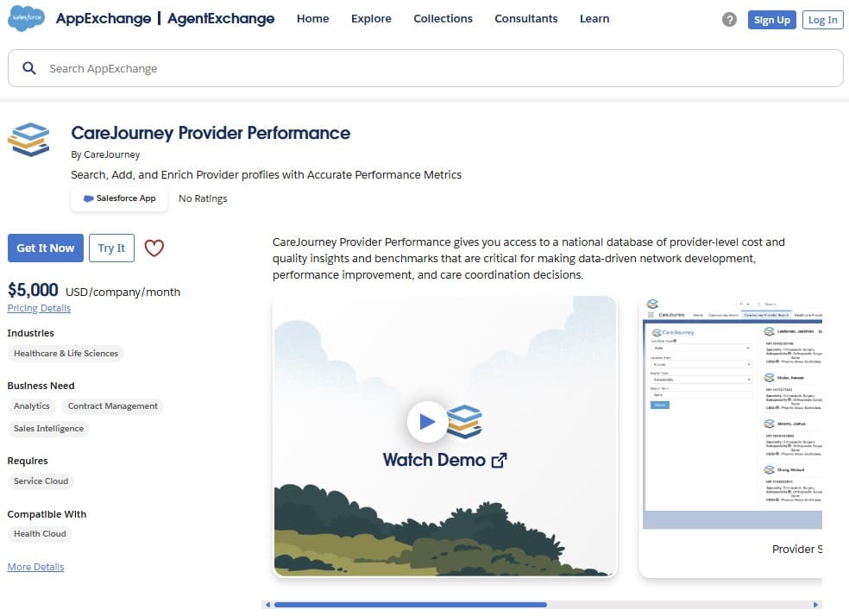Click the AppExchange title link
The height and width of the screenshot is (616, 849).
click(x=104, y=18)
